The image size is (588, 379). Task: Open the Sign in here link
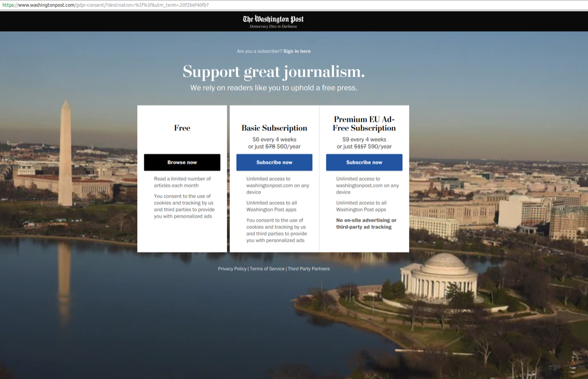tap(297, 51)
